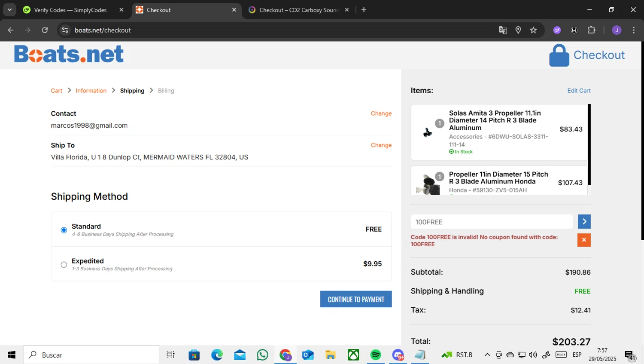Screen dimensions: 644x364
Task: Click the order items list scrollbar
Action: (589, 144)
